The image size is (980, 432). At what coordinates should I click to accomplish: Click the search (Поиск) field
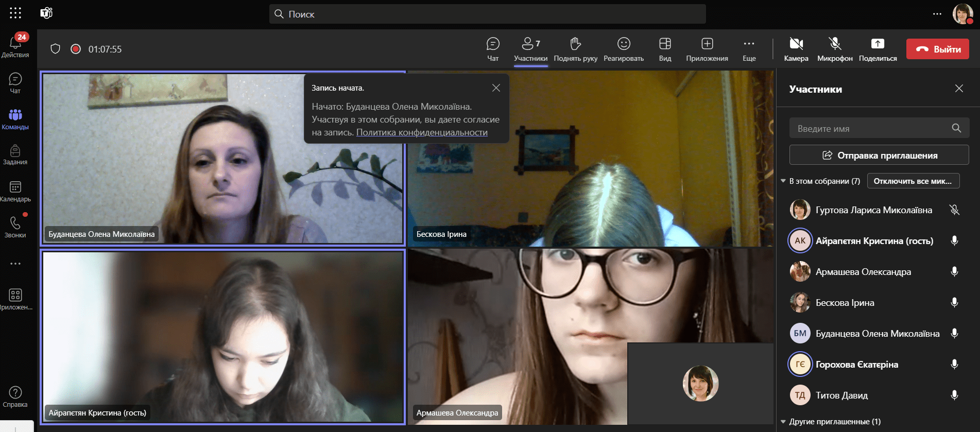click(x=488, y=14)
